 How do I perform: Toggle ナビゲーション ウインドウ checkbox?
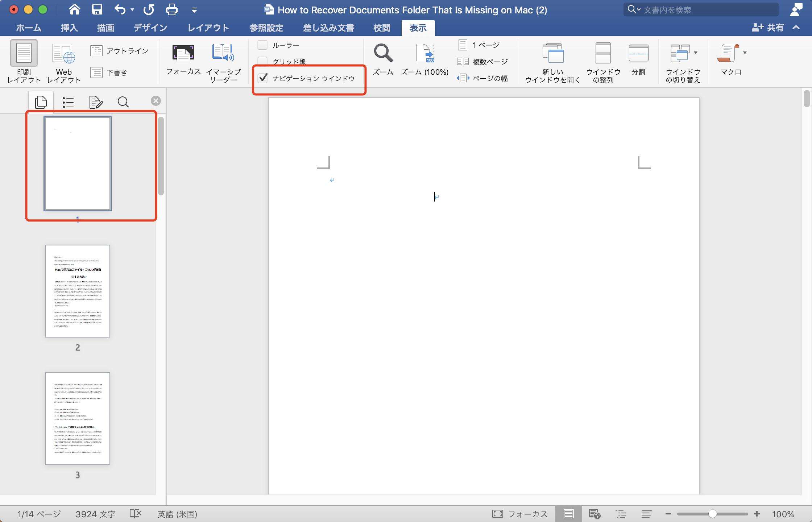click(x=264, y=78)
